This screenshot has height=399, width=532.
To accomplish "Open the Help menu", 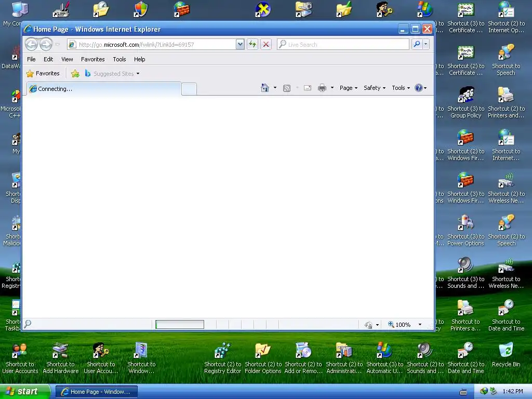I will tap(139, 59).
